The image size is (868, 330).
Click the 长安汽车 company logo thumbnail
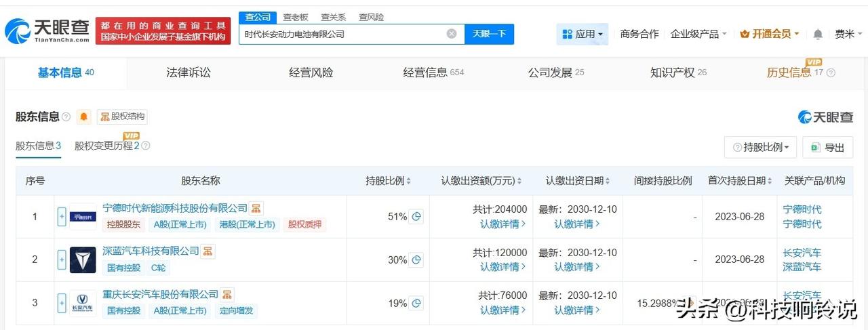click(83, 303)
